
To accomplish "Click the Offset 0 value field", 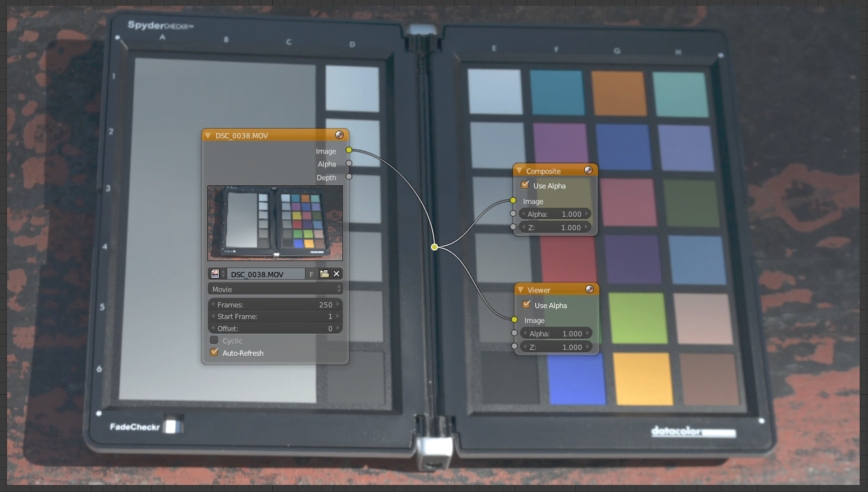I will 275,329.
